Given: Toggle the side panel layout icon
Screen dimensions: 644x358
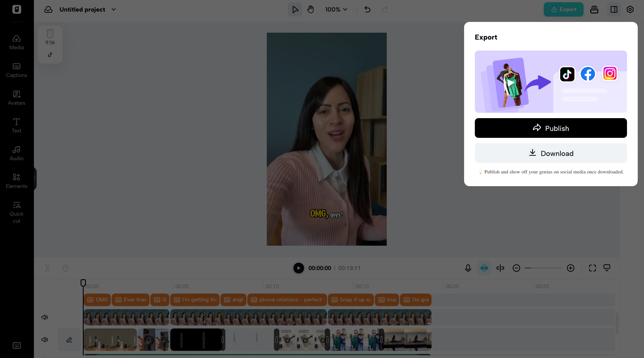Looking at the screenshot, I should click(x=614, y=9).
